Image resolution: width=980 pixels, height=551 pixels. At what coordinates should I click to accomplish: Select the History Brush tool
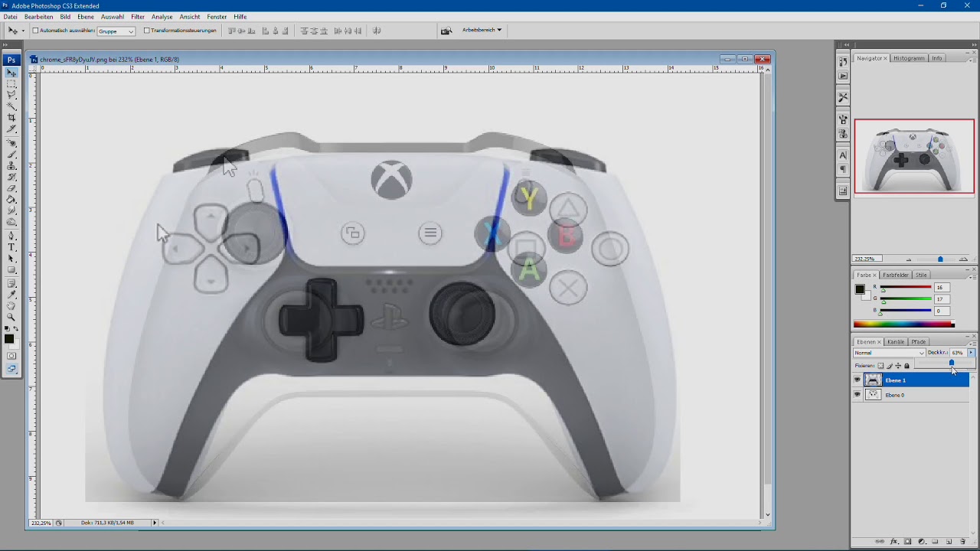(x=11, y=177)
